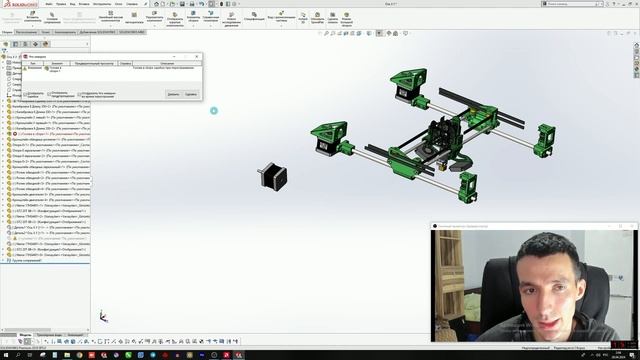Save the assembly with the Save icon
The image size is (640, 360).
click(182, 4)
